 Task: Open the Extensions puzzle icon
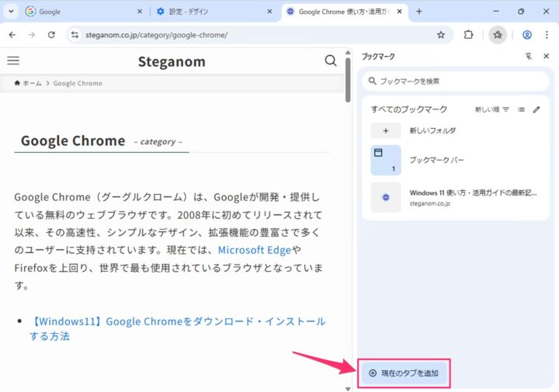coord(469,35)
